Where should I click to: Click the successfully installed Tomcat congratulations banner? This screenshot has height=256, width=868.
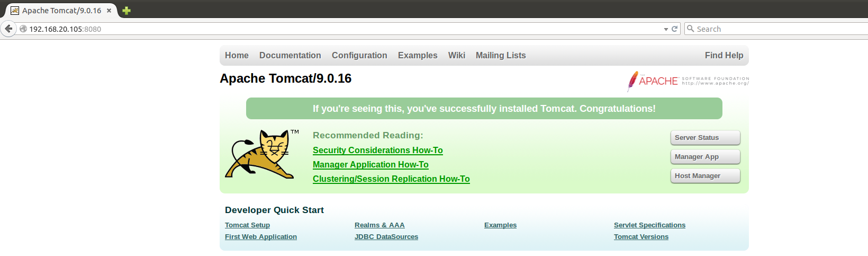click(x=484, y=109)
